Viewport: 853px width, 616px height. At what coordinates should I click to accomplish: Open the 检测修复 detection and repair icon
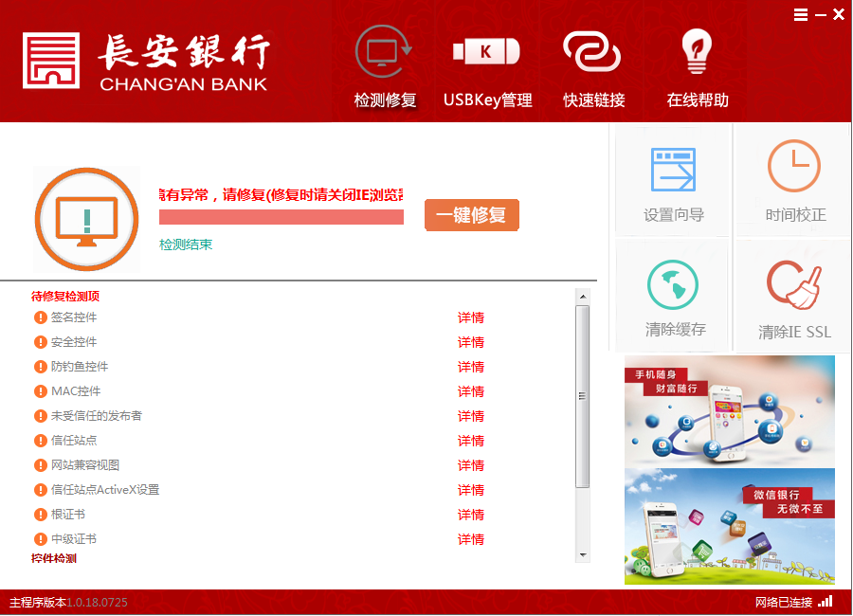(x=385, y=52)
